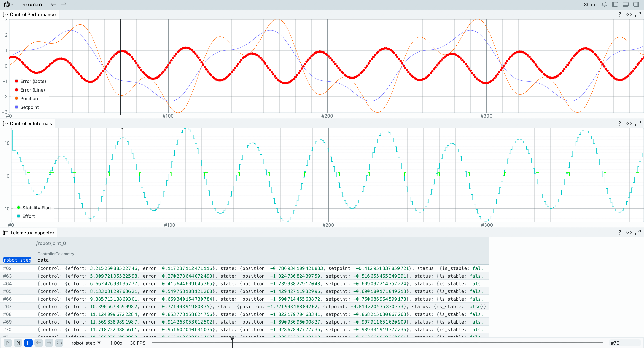644x348 pixels.
Task: Toggle the right selection panel
Action: [x=636, y=4]
